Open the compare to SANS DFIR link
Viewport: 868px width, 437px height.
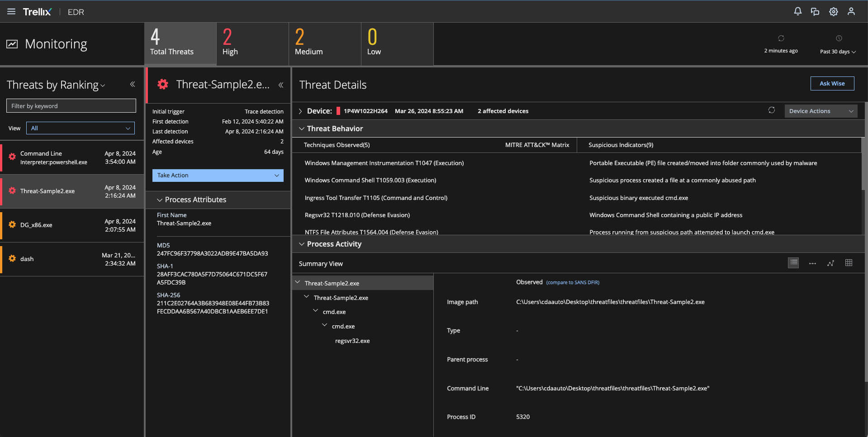[572, 282]
